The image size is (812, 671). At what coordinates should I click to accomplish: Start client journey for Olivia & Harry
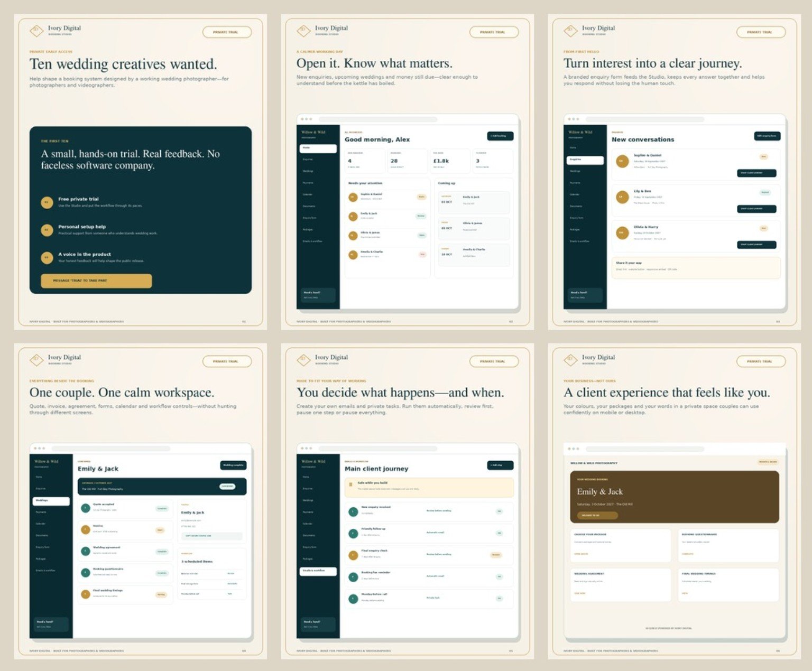pos(756,245)
